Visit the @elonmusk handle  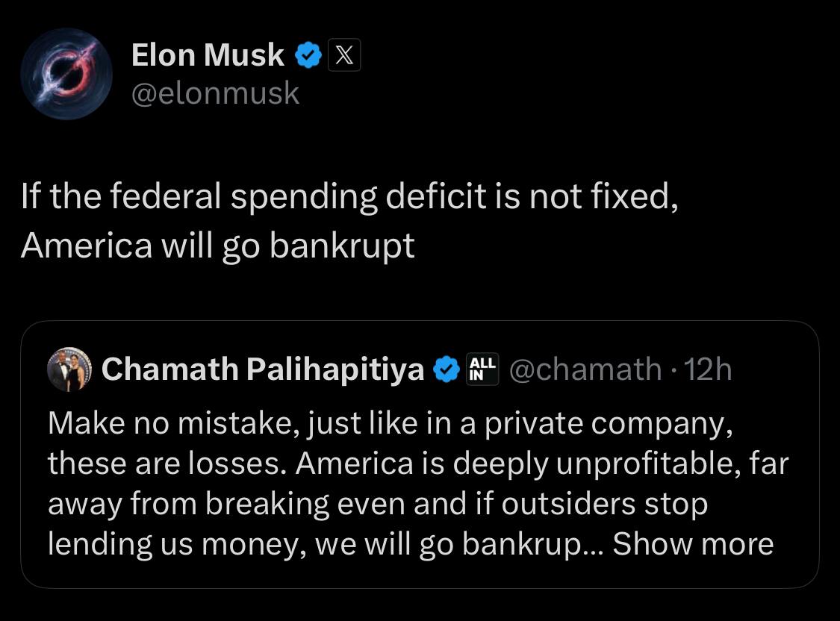point(215,93)
